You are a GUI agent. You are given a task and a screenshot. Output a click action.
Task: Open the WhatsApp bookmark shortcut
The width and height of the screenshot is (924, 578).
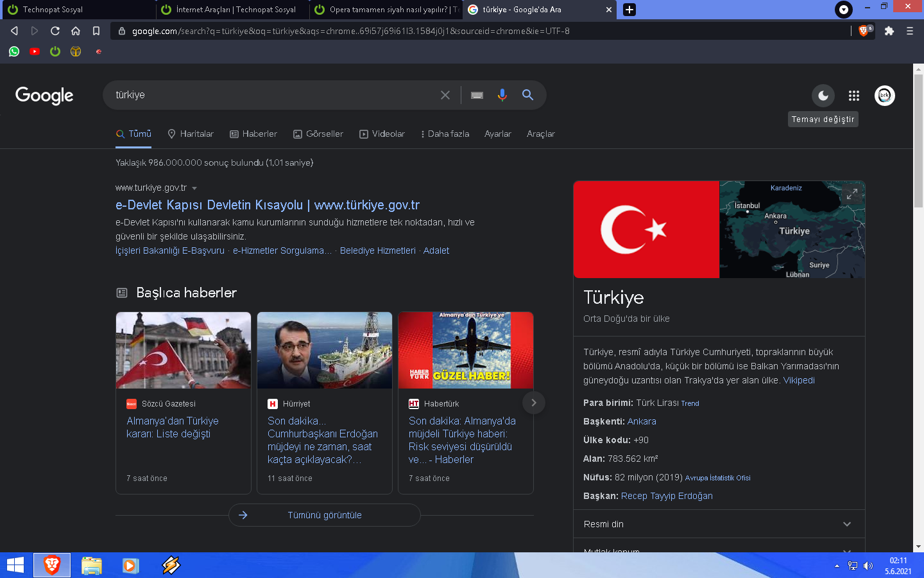[14, 51]
